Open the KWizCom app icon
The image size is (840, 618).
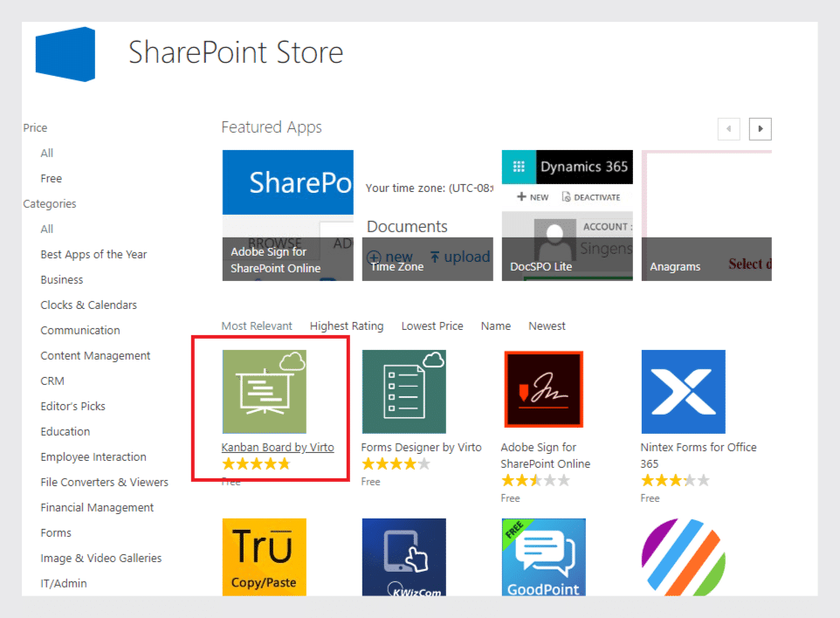404,557
